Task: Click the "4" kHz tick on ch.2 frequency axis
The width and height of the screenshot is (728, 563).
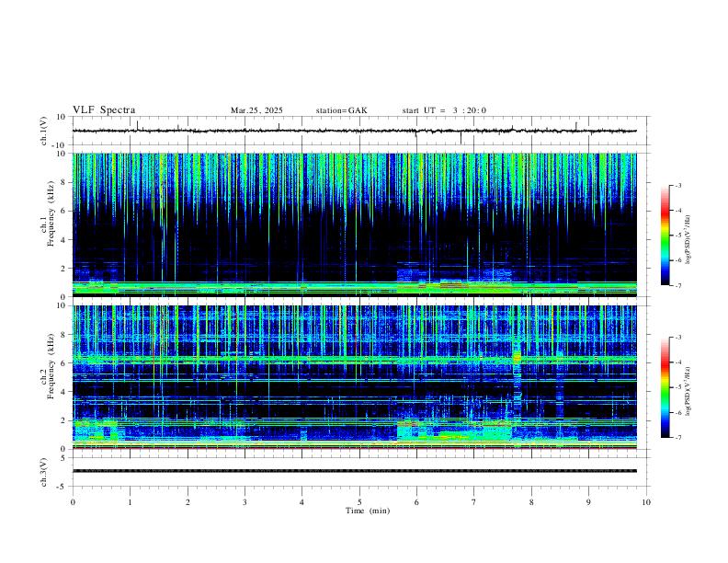Action: click(64, 392)
